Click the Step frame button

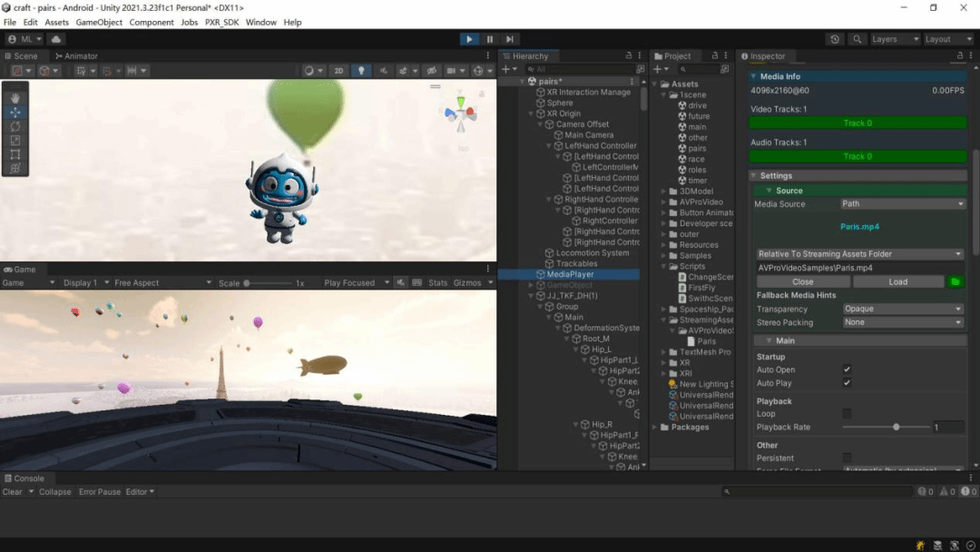[510, 39]
